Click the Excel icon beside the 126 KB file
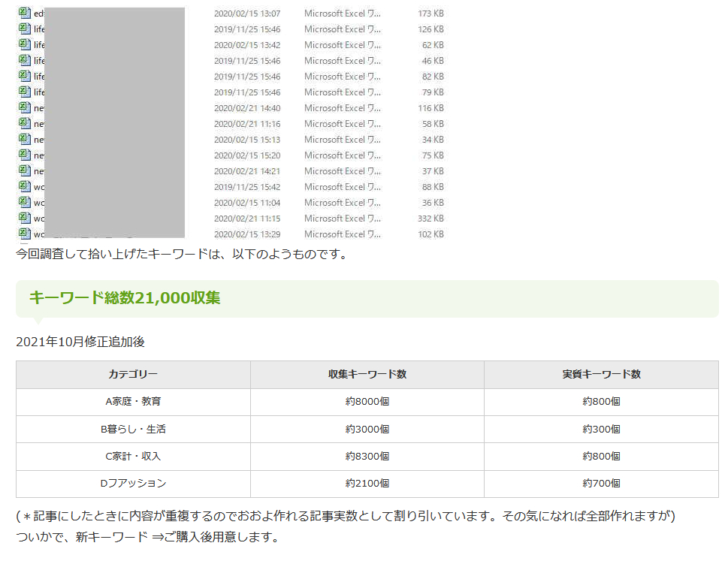 click(x=23, y=29)
